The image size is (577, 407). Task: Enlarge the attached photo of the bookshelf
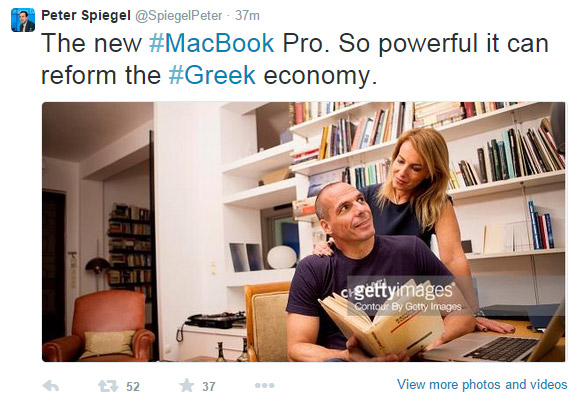pos(304,232)
